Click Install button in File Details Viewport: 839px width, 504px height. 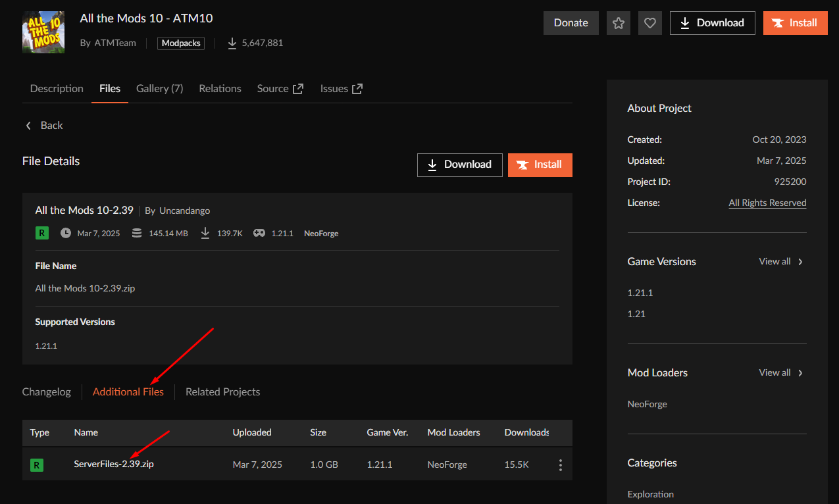click(540, 165)
